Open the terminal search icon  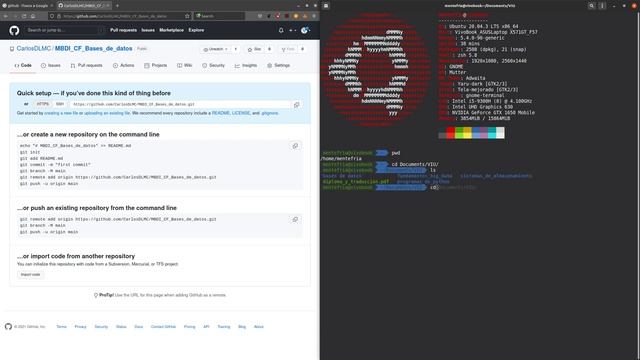[591, 6]
